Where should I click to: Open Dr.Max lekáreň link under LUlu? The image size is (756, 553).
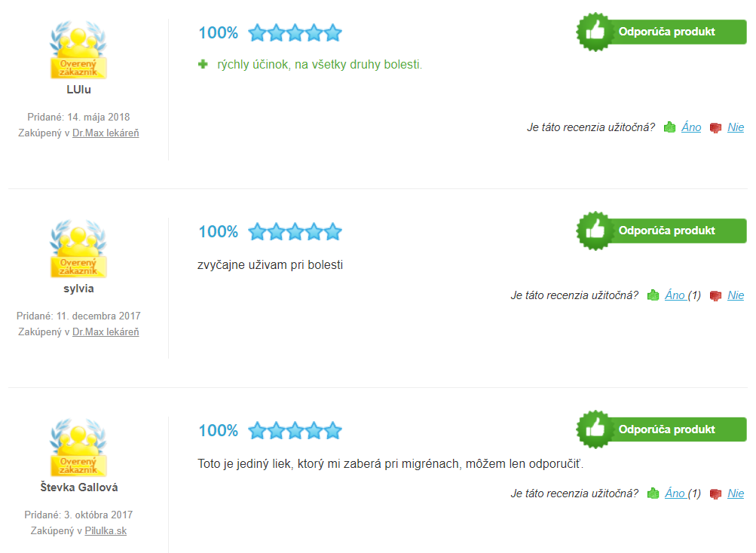coord(106,133)
